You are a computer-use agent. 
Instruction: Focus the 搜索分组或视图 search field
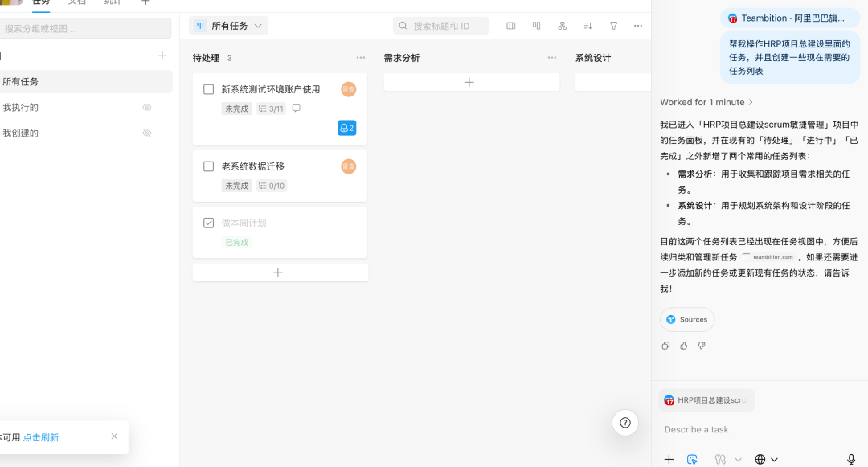[86, 28]
